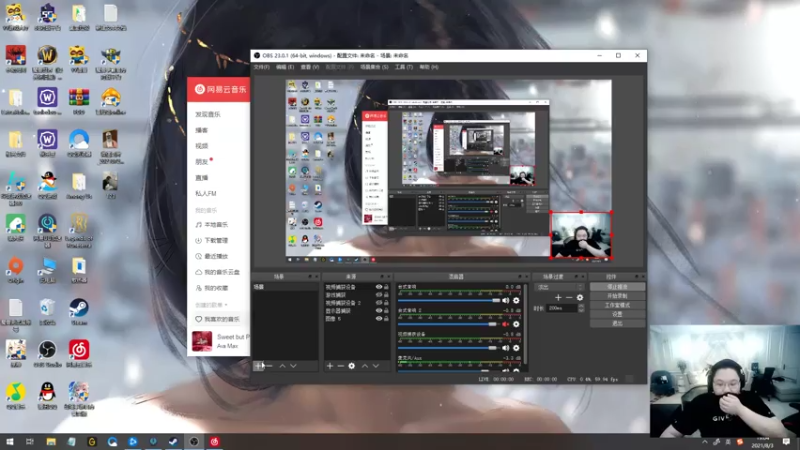
Task: Toggle visibility eye for 视频捕获设备 source
Action: 379,287
